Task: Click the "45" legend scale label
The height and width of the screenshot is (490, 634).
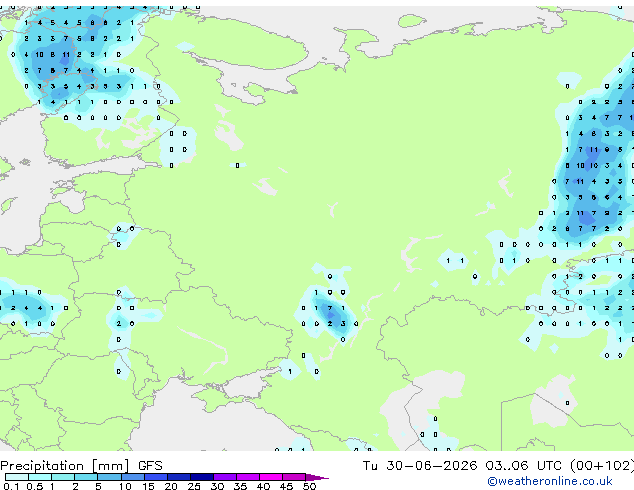Action: (286, 486)
